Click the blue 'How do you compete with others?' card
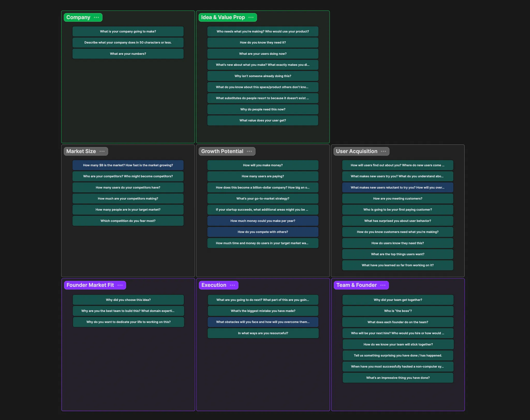The height and width of the screenshot is (420, 530). [263, 232]
